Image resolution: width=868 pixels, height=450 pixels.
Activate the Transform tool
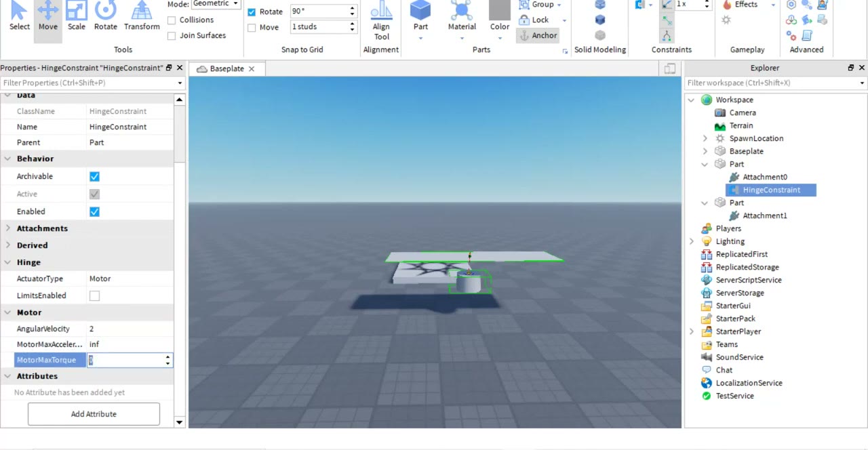tap(142, 16)
